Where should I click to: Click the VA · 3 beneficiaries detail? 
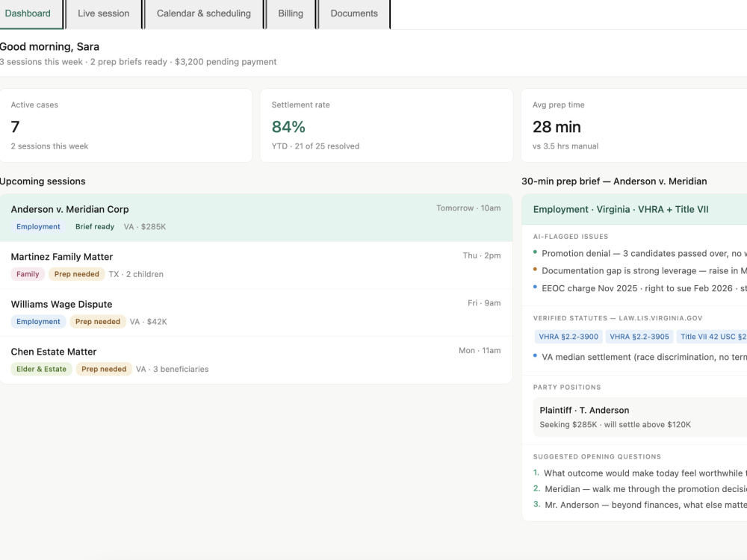pos(172,369)
